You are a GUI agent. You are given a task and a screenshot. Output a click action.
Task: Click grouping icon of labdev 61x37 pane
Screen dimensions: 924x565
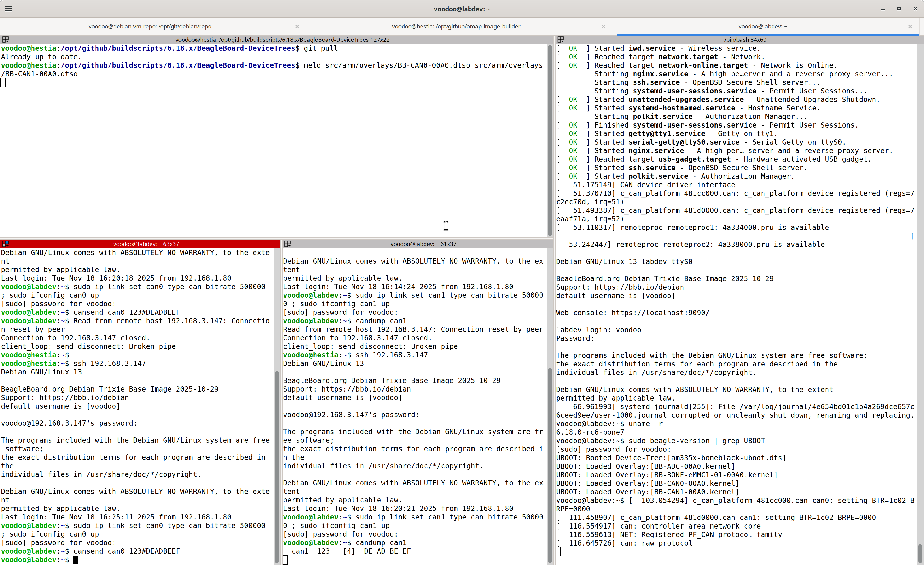pos(288,244)
